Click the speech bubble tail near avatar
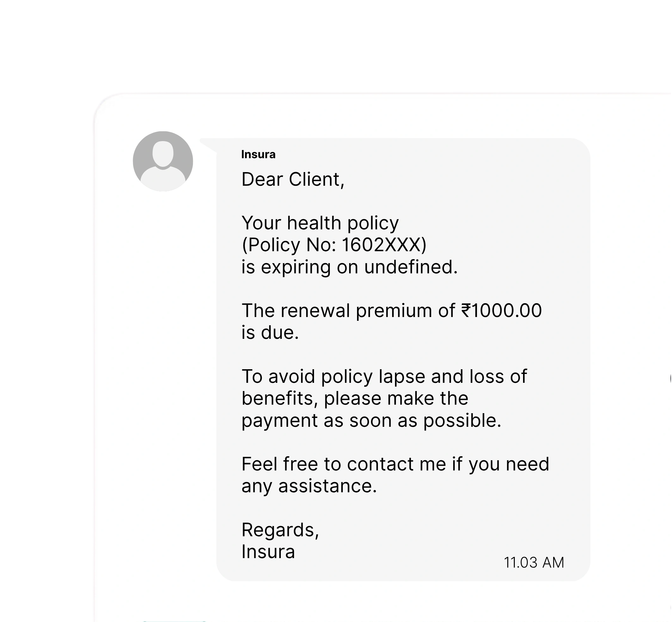The height and width of the screenshot is (622, 672). 208,145
